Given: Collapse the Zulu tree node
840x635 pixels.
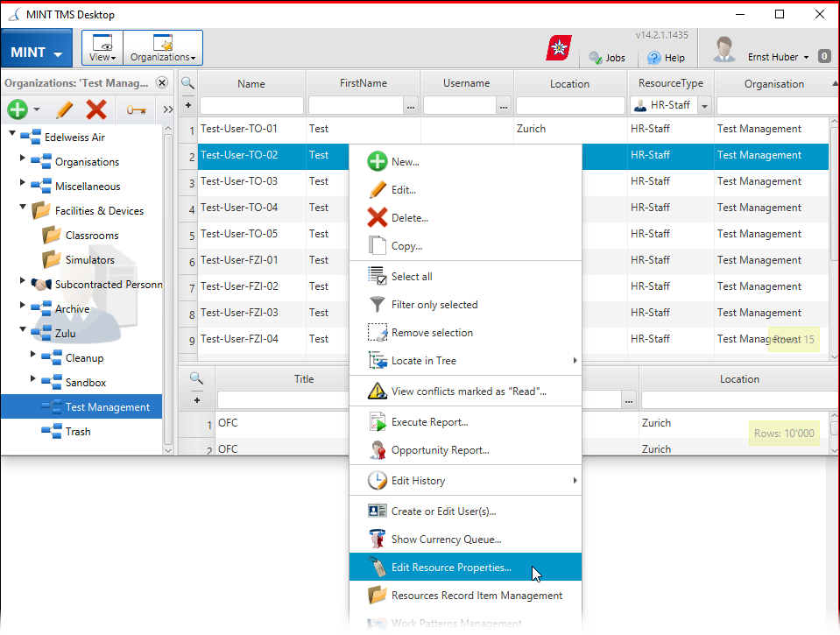Looking at the screenshot, I should pos(23,328).
